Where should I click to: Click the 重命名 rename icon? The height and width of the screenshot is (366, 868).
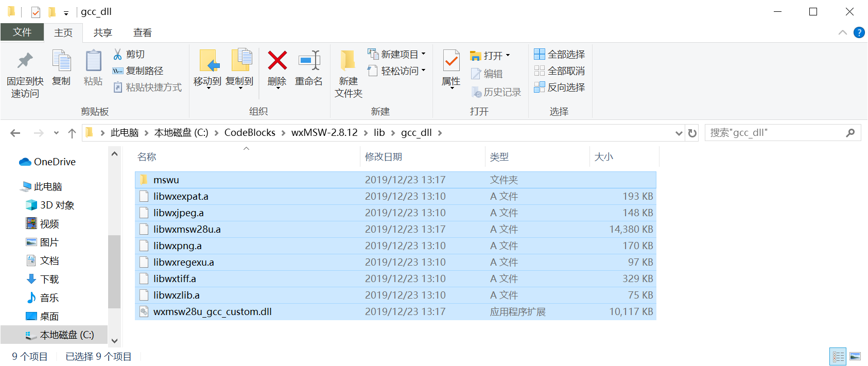point(309,61)
